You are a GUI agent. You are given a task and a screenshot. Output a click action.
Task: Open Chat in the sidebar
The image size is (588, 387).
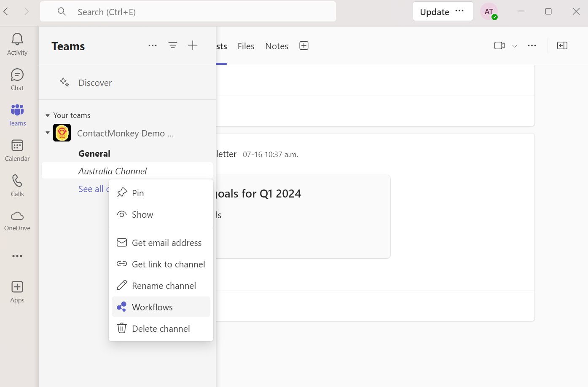pos(17,80)
